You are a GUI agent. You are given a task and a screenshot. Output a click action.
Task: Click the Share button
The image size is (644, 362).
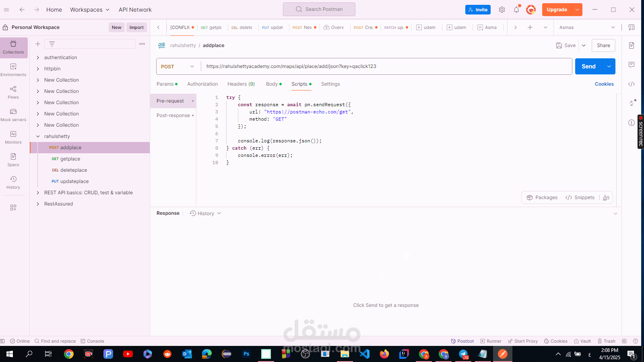(603, 45)
